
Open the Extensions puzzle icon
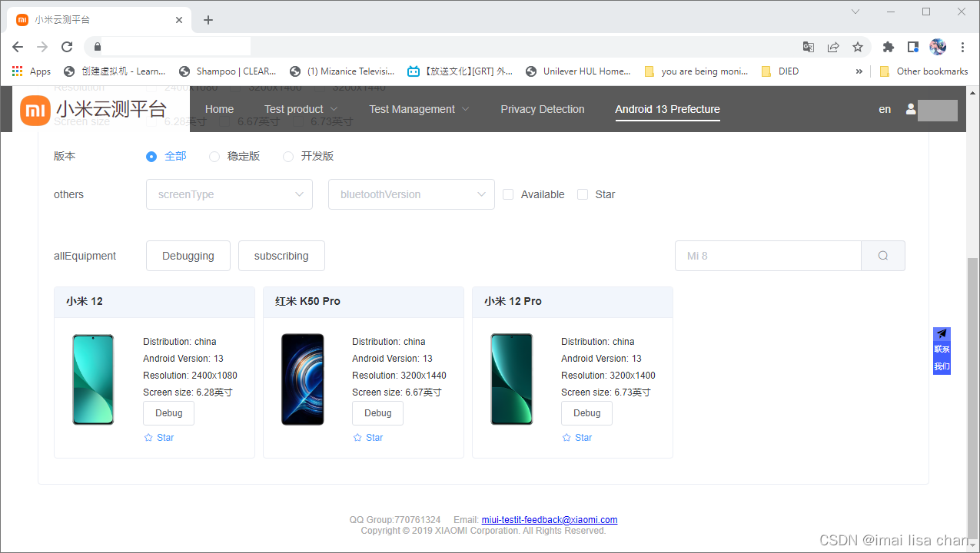pos(889,47)
